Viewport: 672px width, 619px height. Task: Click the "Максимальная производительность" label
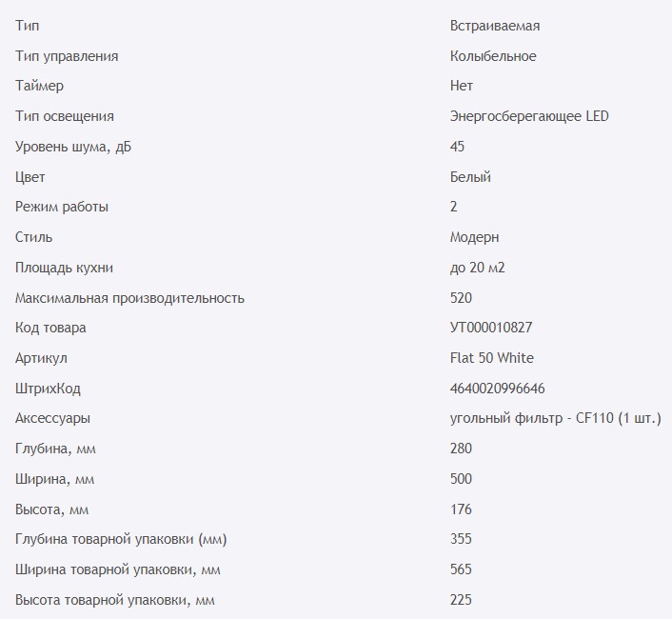tap(129, 298)
